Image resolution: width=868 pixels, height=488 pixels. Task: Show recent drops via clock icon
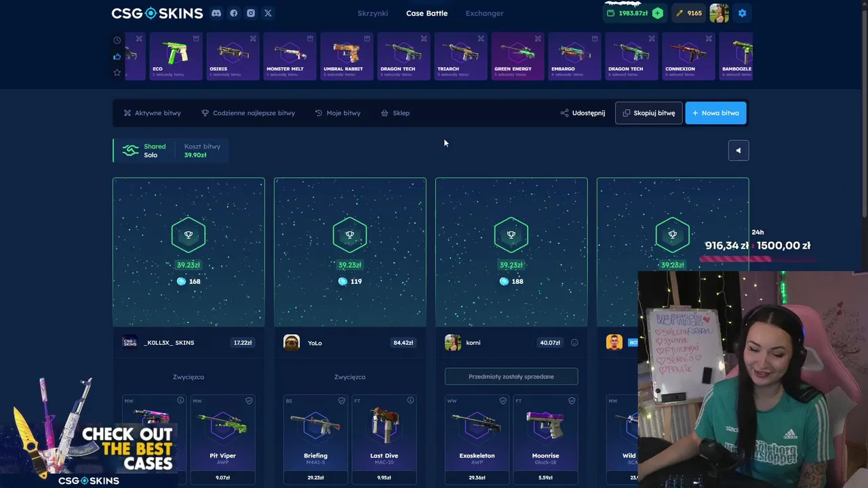click(117, 40)
